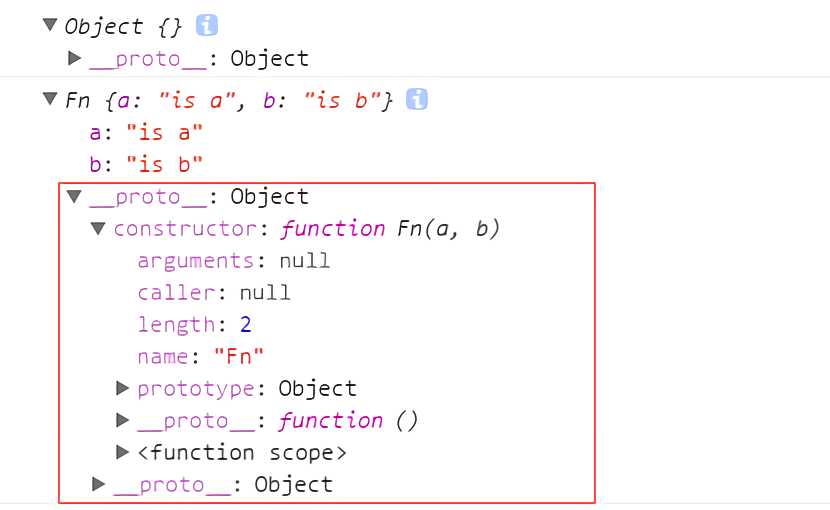Collapse the constructor function Fn(a, b)
This screenshot has height=510, width=830.
[98, 228]
